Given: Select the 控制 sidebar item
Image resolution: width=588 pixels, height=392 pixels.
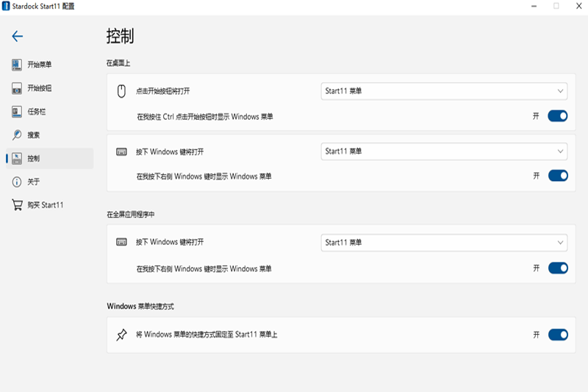Looking at the screenshot, I should [x=50, y=158].
